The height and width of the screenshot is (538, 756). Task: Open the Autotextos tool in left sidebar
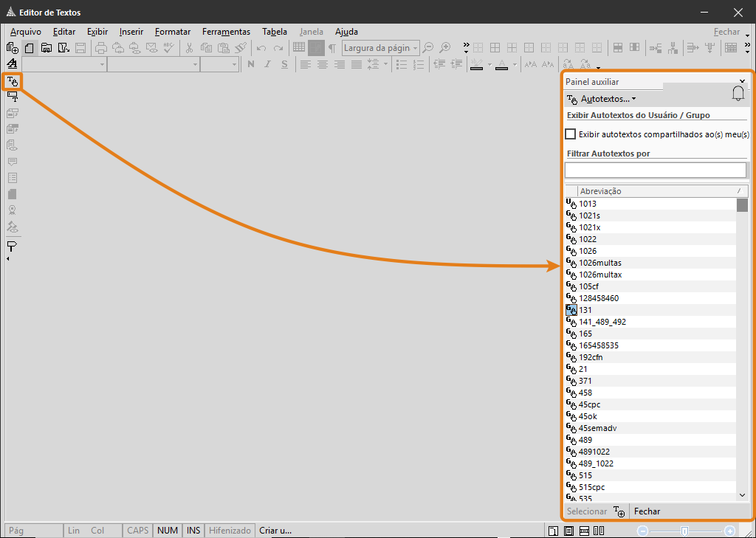[x=13, y=81]
